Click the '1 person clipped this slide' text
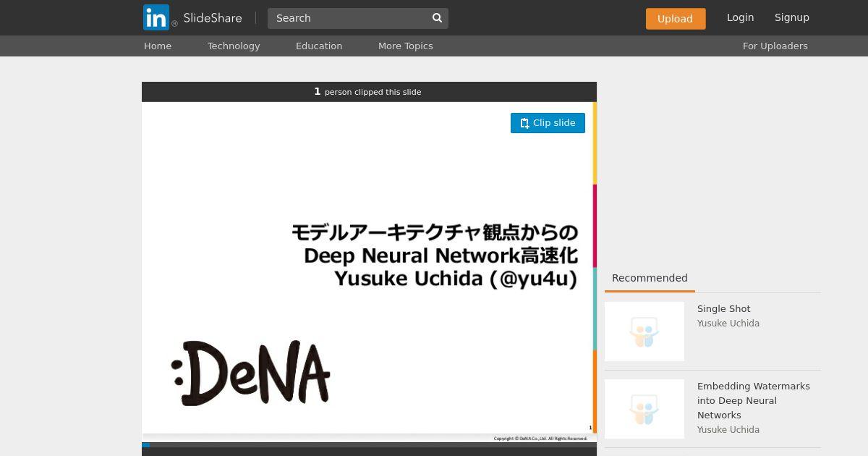The width and height of the screenshot is (868, 456). coord(367,92)
